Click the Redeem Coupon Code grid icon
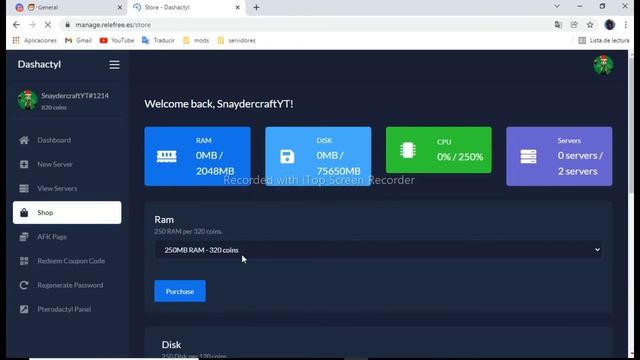The width and height of the screenshot is (640, 360). point(24,261)
